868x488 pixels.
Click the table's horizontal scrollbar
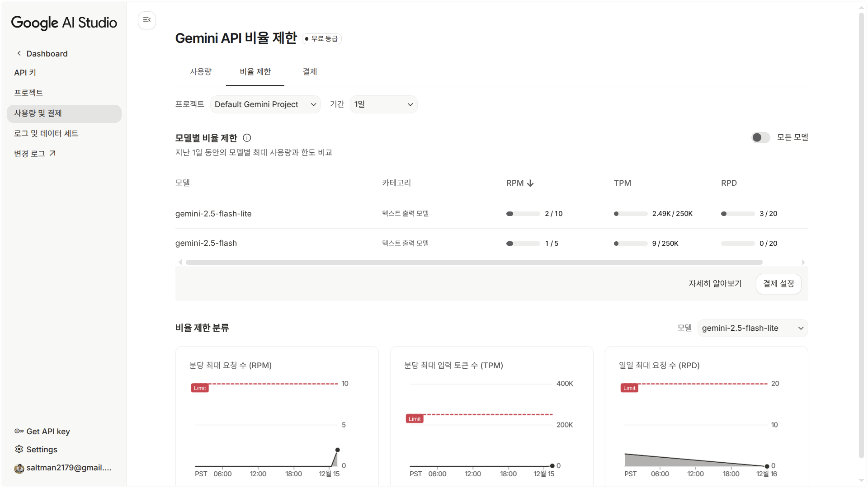[474, 262]
